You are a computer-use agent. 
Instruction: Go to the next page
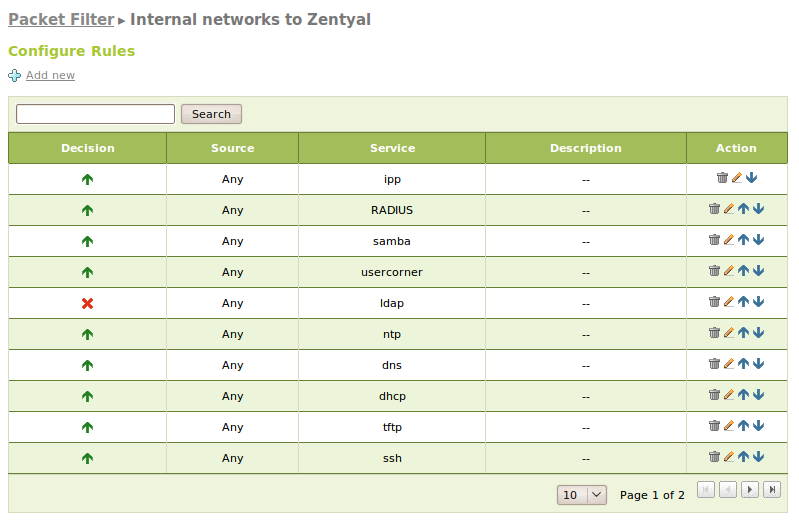click(750, 490)
